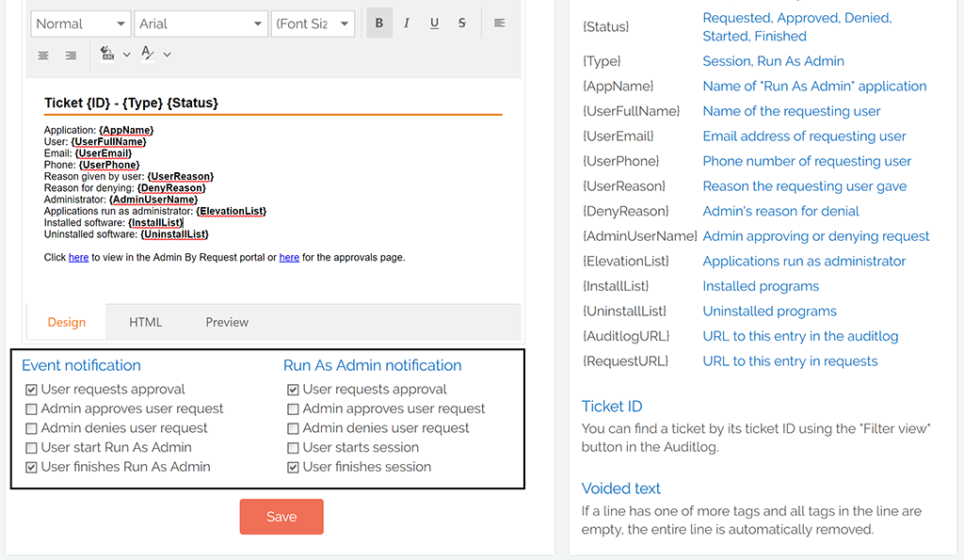Screen dimensions: 964x560
Task: Toggle bold formatting in the editor toolbar
Action: click(379, 24)
